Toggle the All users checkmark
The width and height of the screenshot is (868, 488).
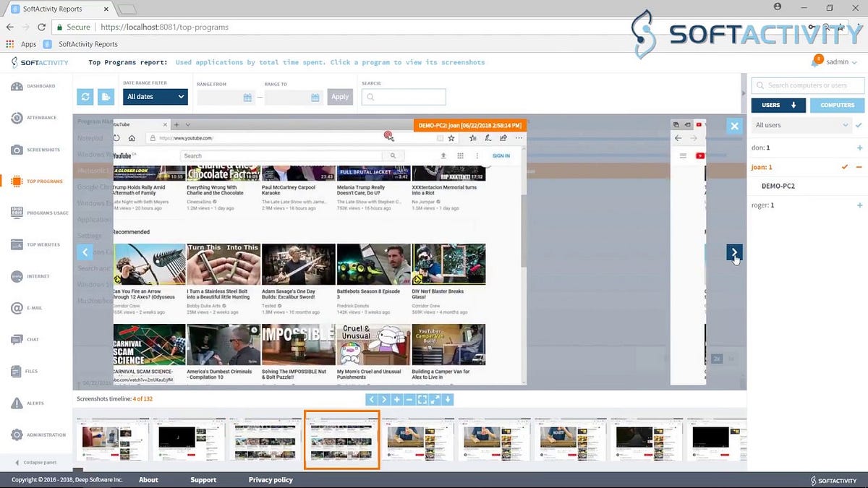pos(857,124)
